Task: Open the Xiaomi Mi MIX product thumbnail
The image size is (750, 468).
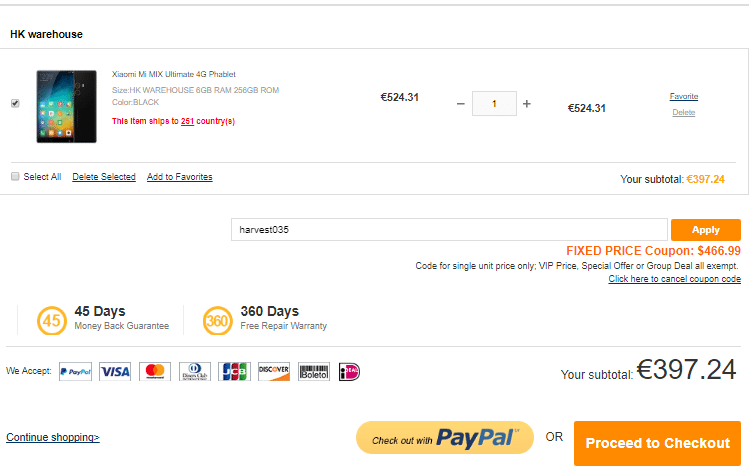Action: coord(66,106)
